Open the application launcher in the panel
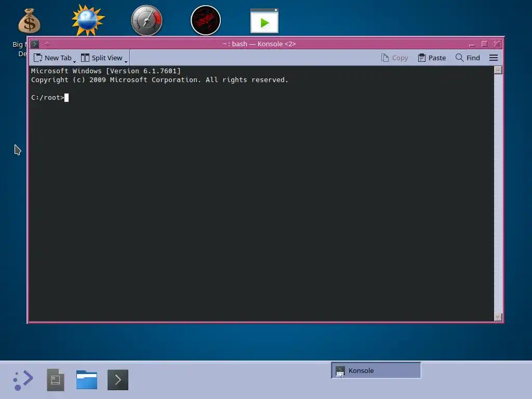This screenshot has height=399, width=532. (x=23, y=380)
